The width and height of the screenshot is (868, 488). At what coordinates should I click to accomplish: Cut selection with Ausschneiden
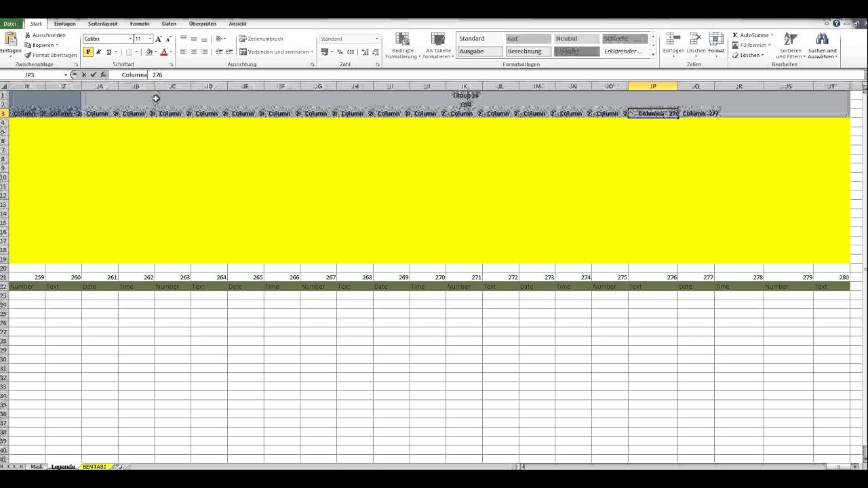pyautogui.click(x=45, y=35)
